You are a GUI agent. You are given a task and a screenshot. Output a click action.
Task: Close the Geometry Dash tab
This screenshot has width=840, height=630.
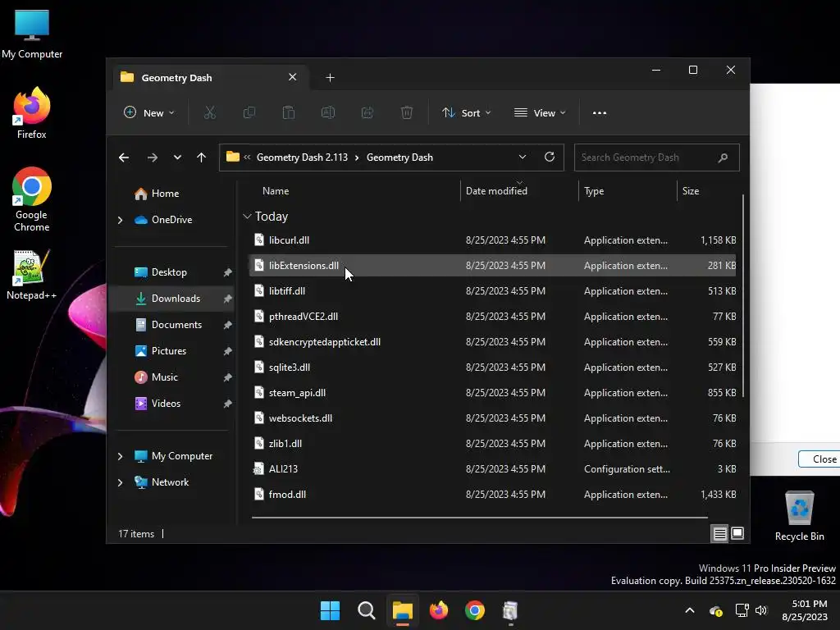click(293, 77)
